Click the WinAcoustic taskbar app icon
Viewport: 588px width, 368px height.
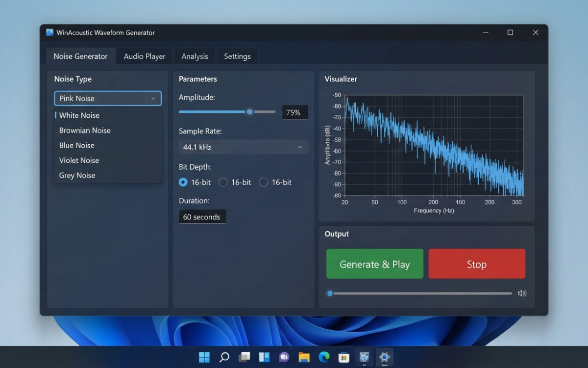pyautogui.click(x=364, y=357)
